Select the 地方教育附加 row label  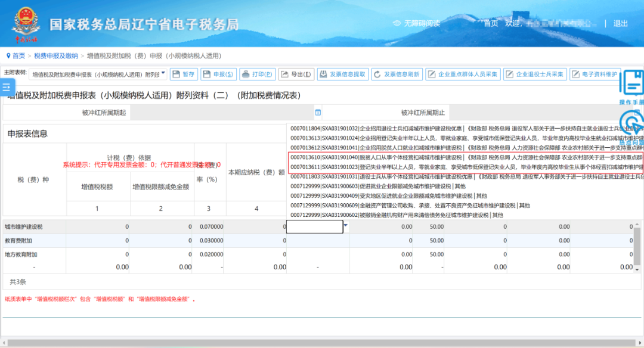click(x=21, y=254)
